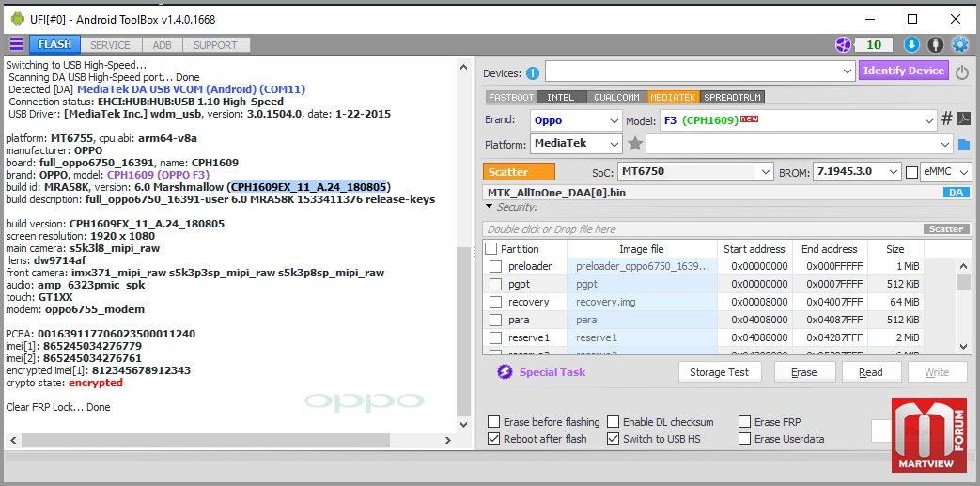Click the blue info icon beside Devices
Image resolution: width=980 pixels, height=486 pixels.
533,73
